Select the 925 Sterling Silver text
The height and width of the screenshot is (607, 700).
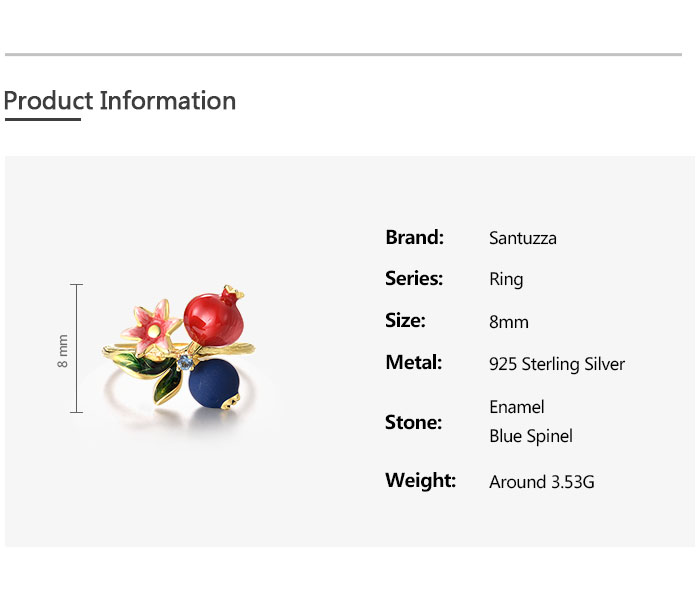click(x=557, y=364)
